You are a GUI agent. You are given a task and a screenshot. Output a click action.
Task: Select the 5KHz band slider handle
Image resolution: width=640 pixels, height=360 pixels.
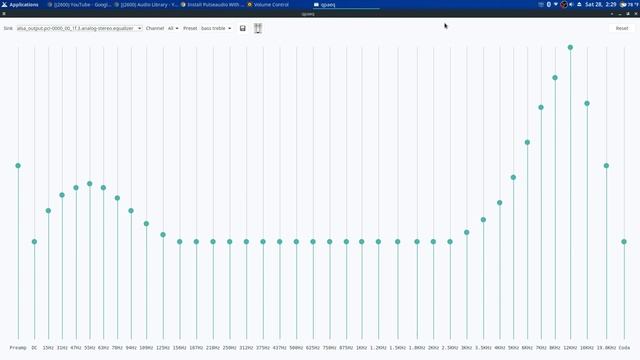pos(513,178)
